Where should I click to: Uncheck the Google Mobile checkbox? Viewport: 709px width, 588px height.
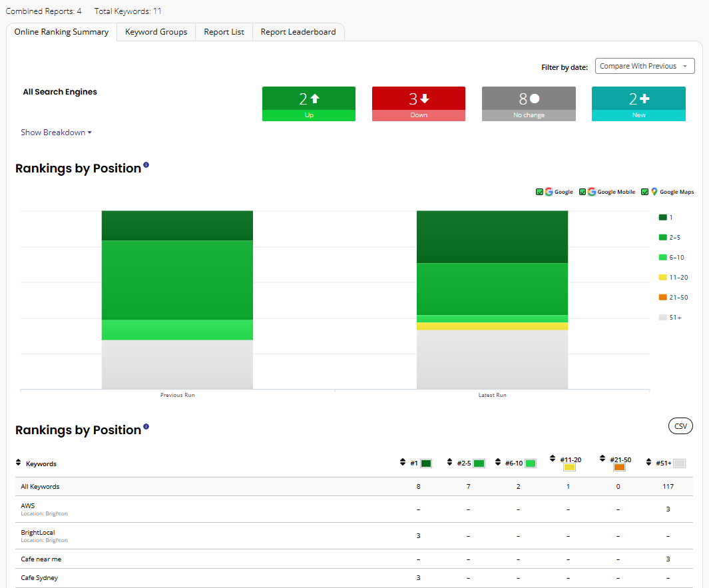click(583, 192)
